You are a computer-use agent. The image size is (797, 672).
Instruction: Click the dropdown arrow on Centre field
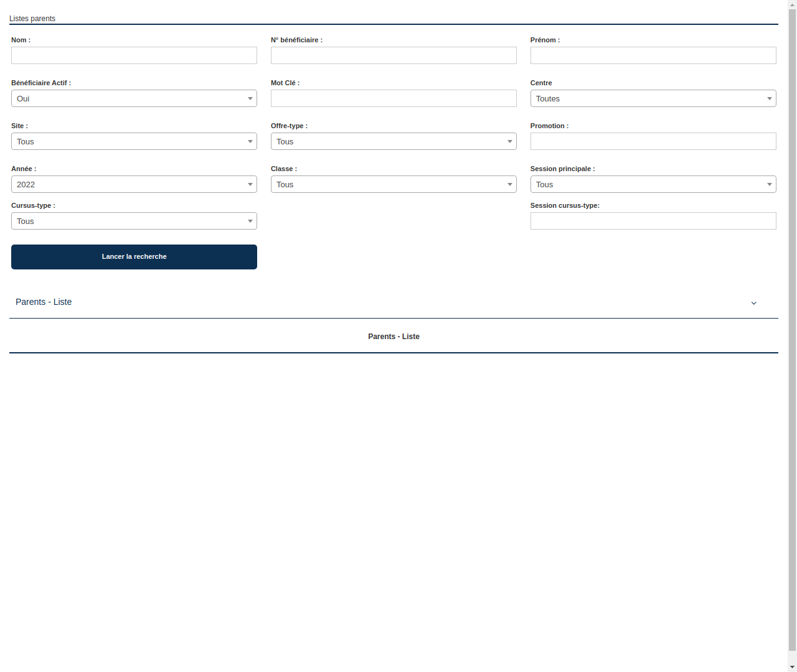[770, 98]
